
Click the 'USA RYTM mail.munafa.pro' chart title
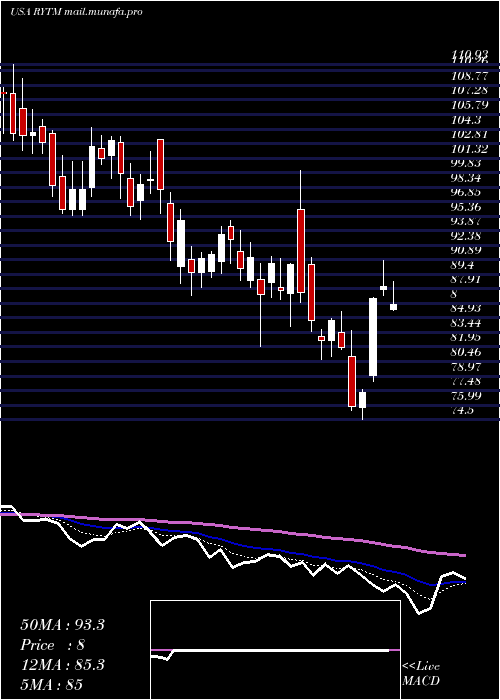76,12
